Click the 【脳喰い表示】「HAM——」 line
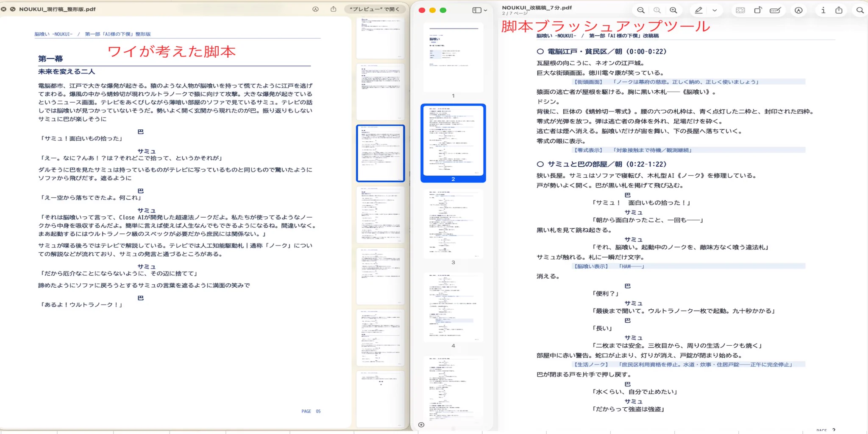Image resolution: width=868 pixels, height=434 pixels. (688, 266)
